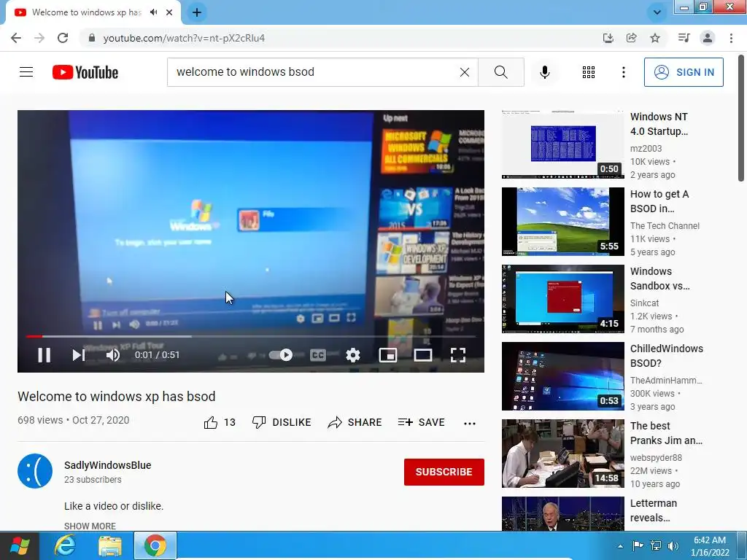This screenshot has width=747, height=560.
Task: Open the Windows Start menu
Action: [20, 545]
